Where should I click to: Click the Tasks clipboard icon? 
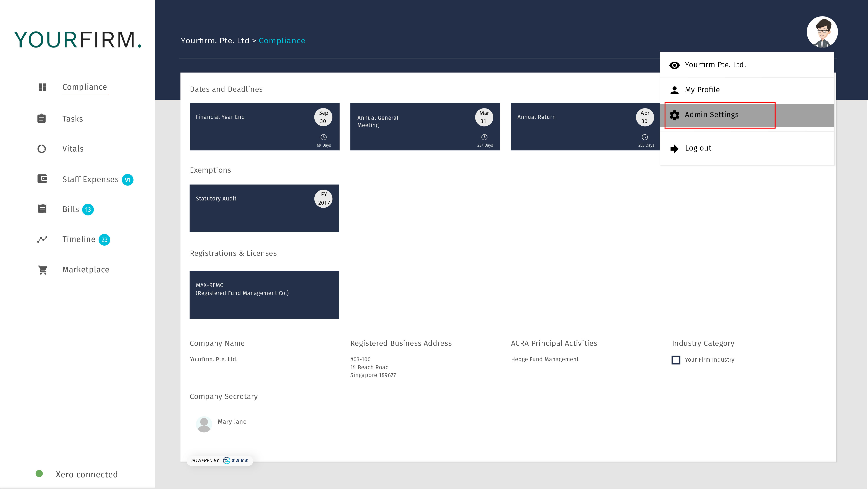pyautogui.click(x=41, y=118)
